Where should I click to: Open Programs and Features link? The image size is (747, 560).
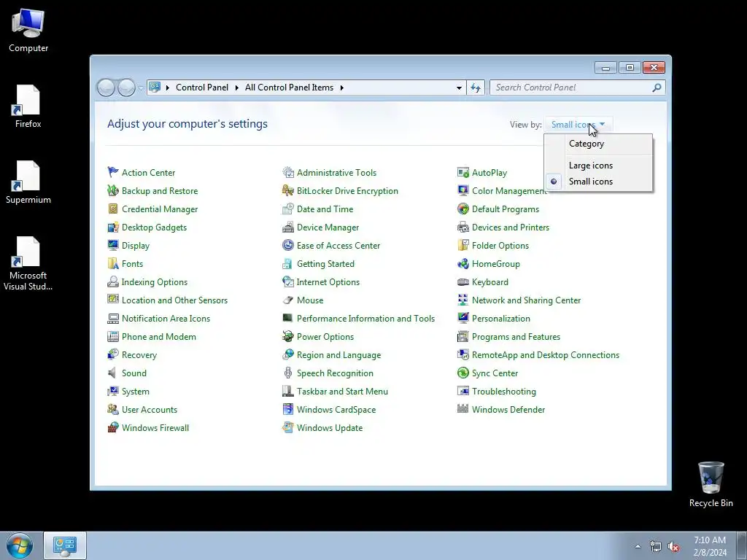coord(516,337)
